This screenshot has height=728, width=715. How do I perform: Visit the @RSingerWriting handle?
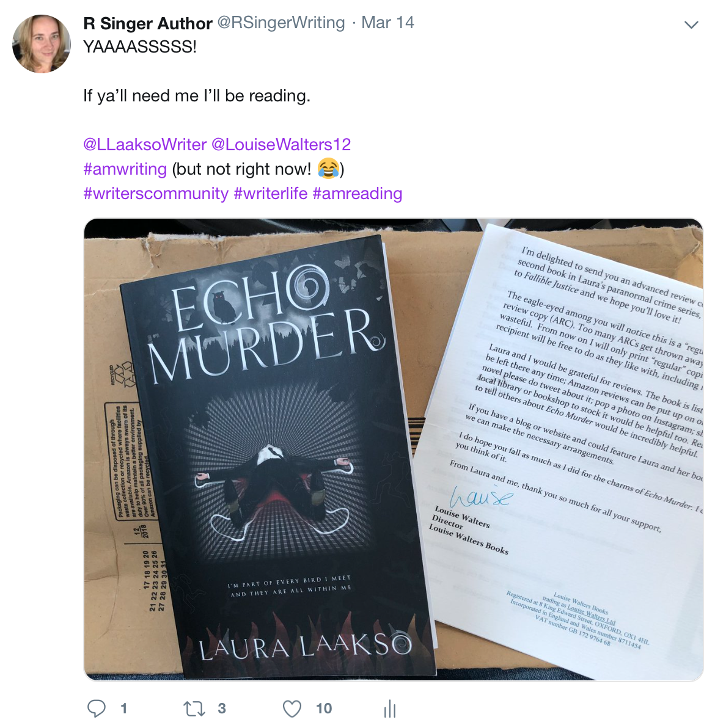(281, 23)
